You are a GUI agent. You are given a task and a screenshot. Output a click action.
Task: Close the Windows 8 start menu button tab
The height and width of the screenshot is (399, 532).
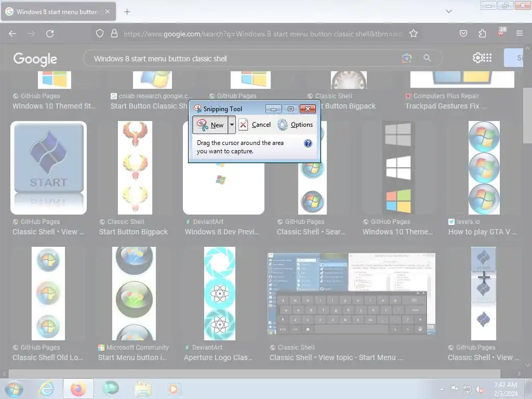click(x=108, y=11)
